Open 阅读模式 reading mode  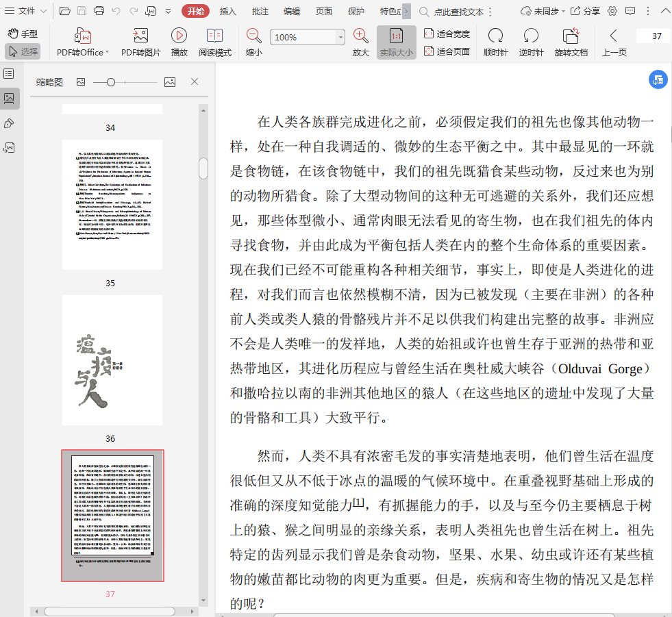coord(214,36)
